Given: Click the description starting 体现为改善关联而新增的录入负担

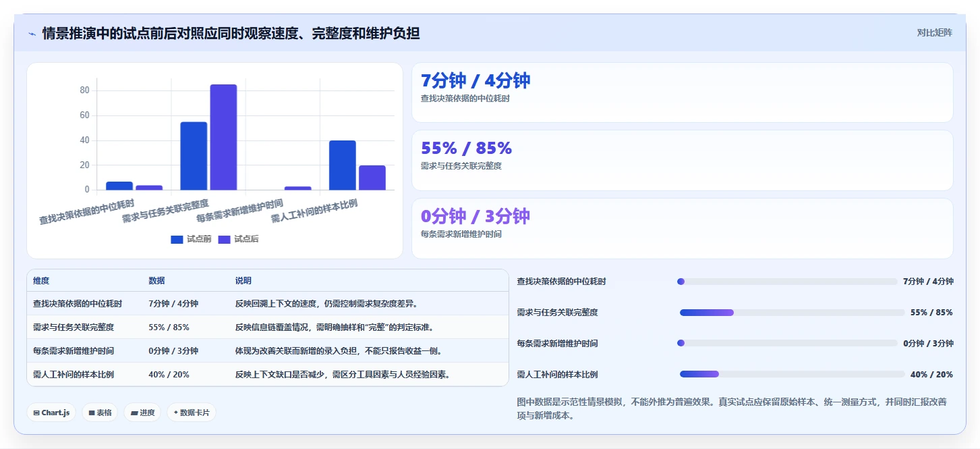Looking at the screenshot, I should click(339, 351).
